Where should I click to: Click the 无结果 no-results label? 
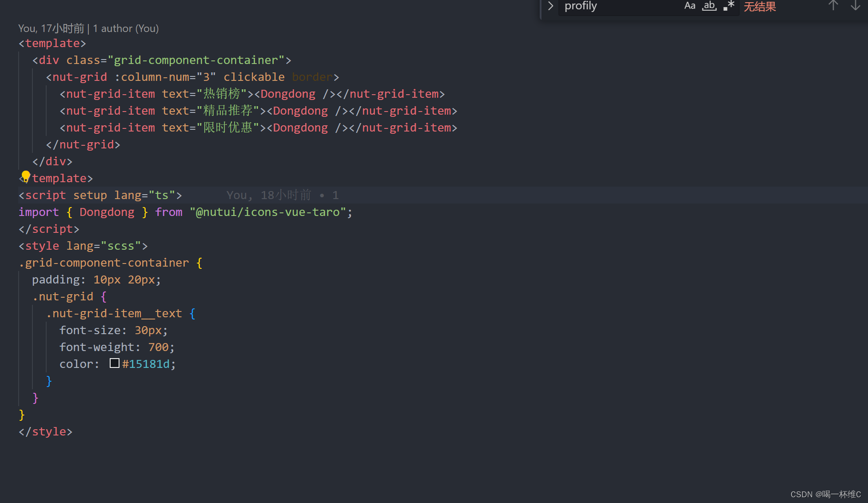760,7
